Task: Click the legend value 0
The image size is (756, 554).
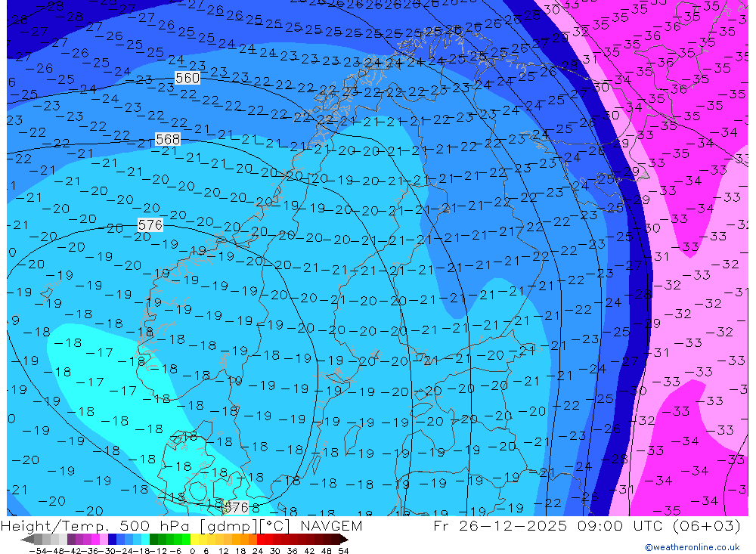Action: pos(192,551)
